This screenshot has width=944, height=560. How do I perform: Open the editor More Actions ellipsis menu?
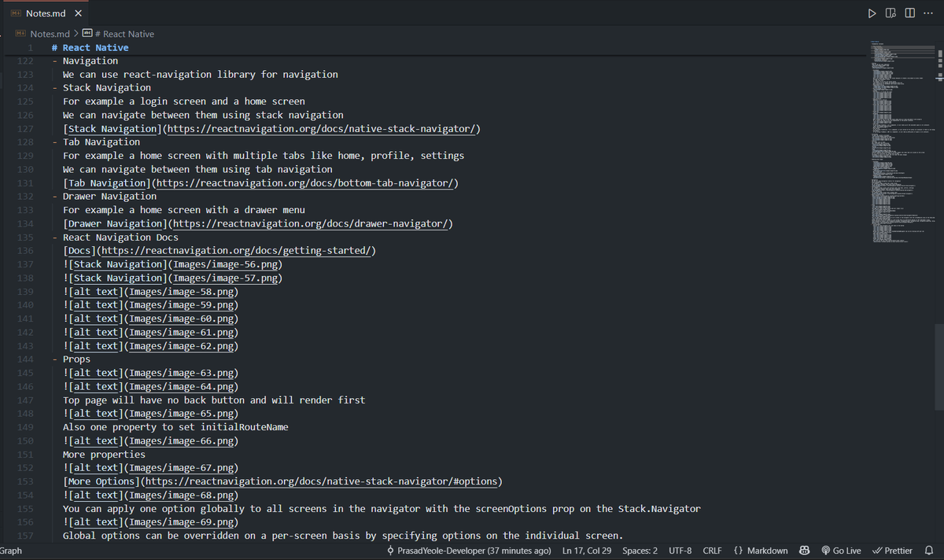[928, 13]
